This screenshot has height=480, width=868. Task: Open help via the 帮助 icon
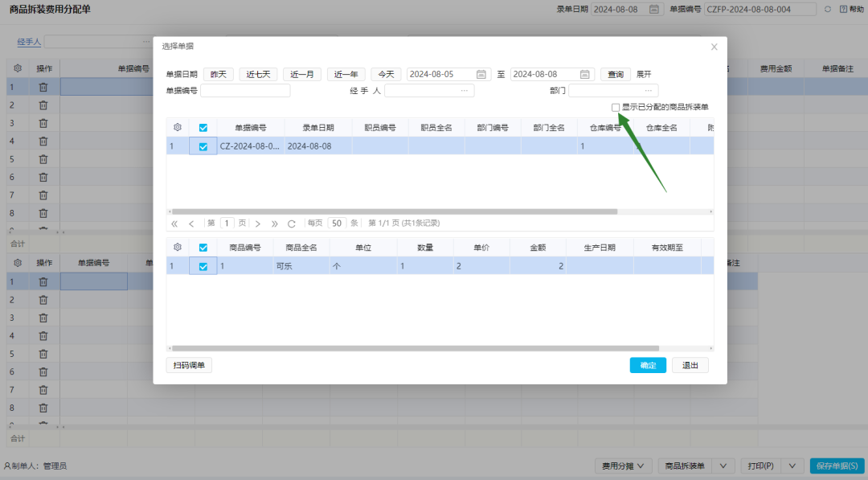point(844,9)
